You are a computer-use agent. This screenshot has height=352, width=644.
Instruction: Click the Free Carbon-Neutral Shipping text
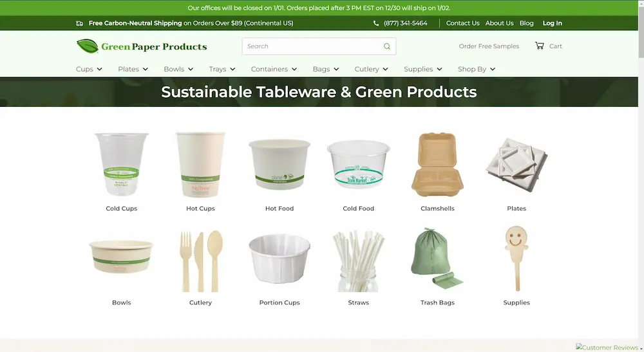[135, 23]
